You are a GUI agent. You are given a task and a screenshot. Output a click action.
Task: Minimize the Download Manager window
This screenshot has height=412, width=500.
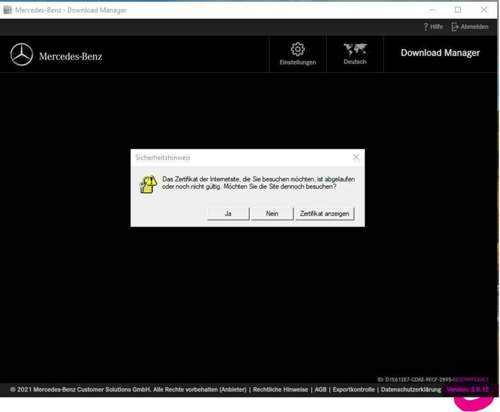tap(432, 10)
